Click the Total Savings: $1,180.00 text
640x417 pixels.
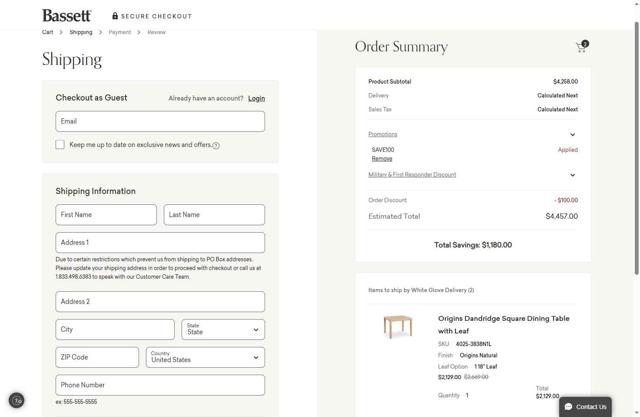473,245
